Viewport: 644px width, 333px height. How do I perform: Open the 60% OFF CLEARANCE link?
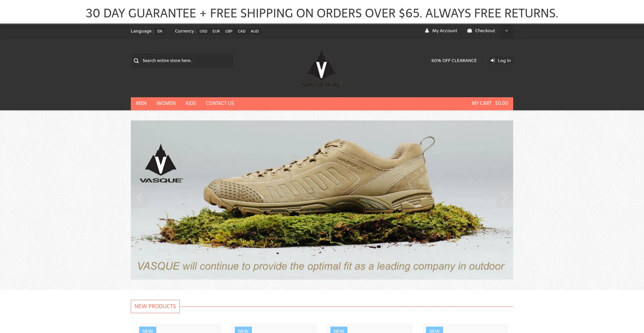(x=454, y=60)
